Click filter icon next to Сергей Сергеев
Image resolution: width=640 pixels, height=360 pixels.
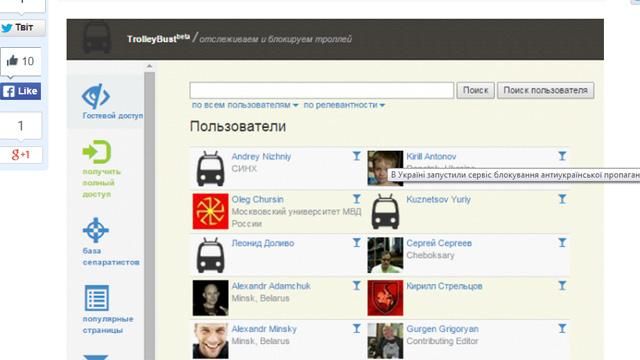point(562,242)
